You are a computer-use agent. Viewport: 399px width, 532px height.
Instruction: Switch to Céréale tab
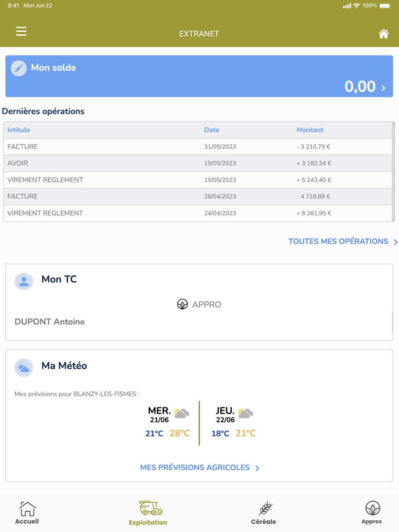(263, 513)
